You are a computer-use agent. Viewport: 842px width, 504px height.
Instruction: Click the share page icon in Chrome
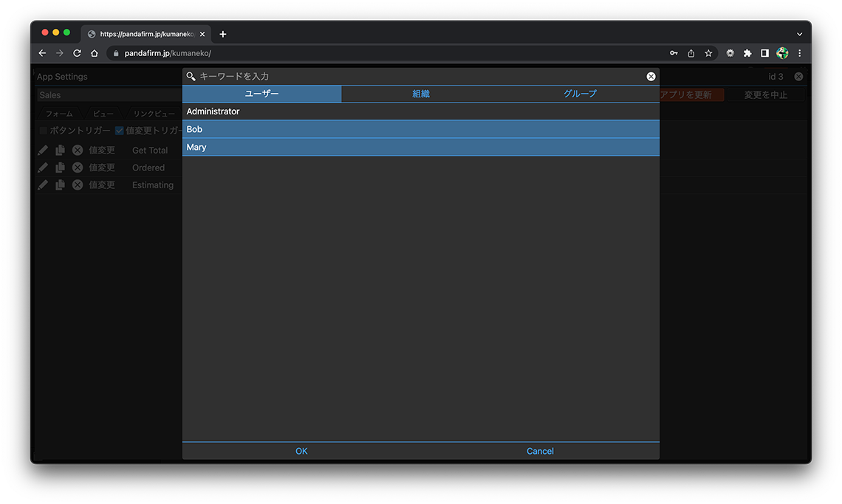[691, 53]
